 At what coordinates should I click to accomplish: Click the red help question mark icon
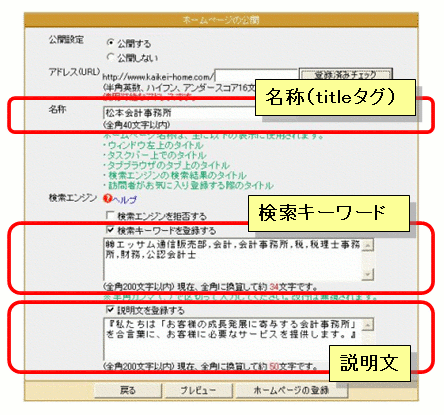[107, 199]
